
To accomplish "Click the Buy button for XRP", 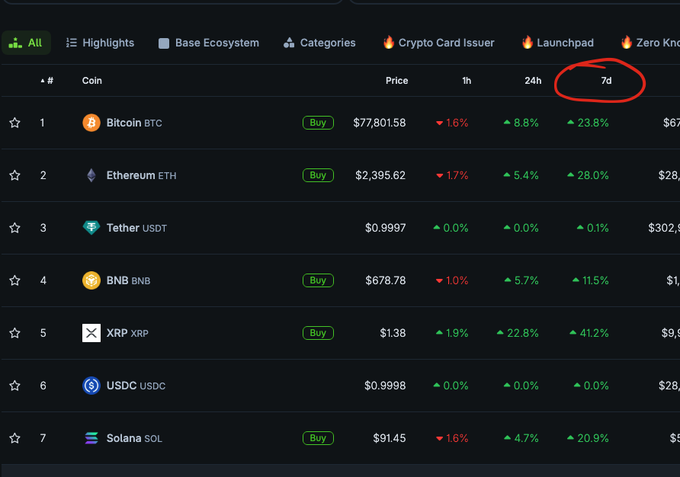I will click(318, 333).
